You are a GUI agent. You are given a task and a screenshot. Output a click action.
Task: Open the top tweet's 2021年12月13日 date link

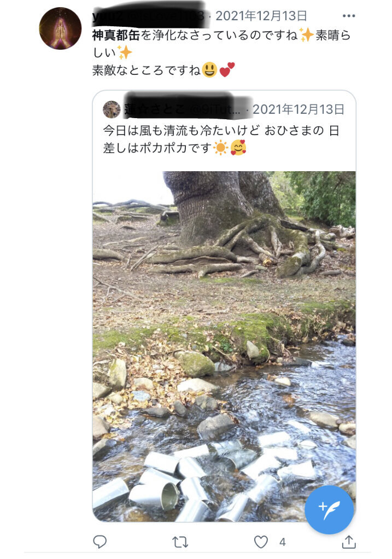click(x=261, y=16)
